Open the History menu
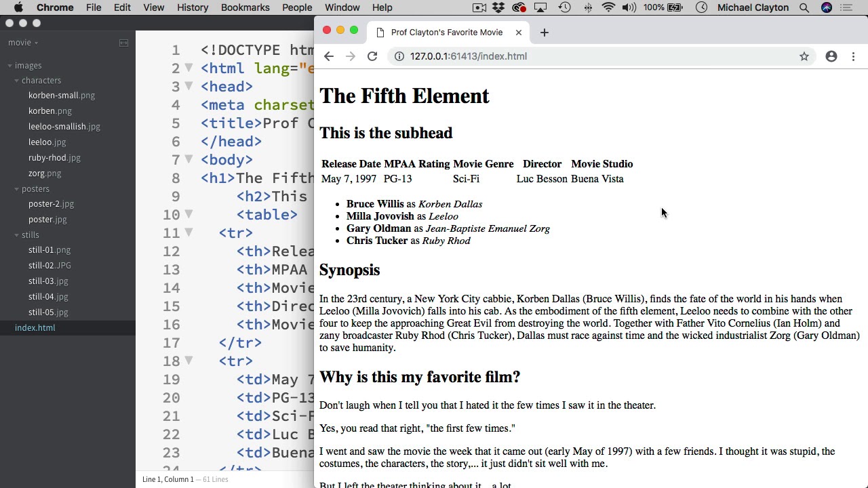 193,7
